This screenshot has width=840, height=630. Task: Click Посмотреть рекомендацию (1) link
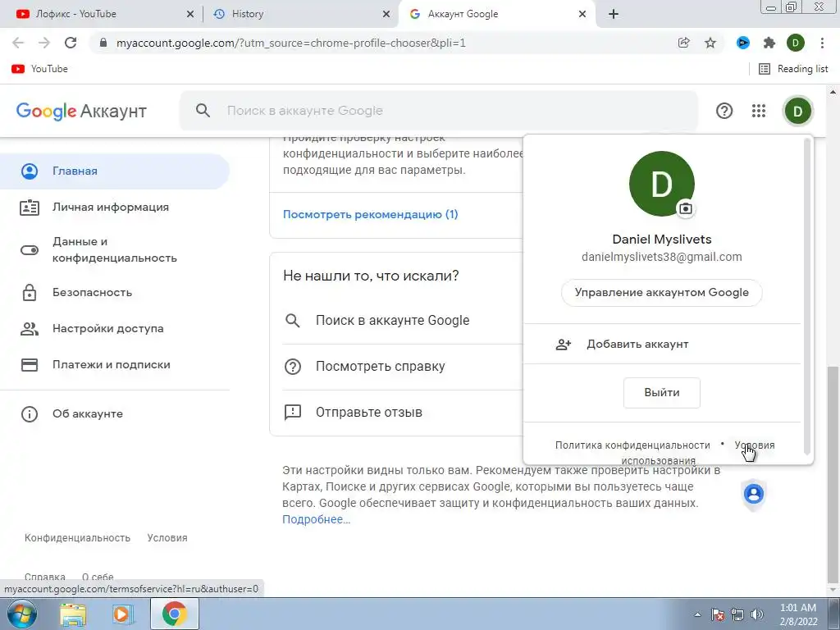[370, 214]
